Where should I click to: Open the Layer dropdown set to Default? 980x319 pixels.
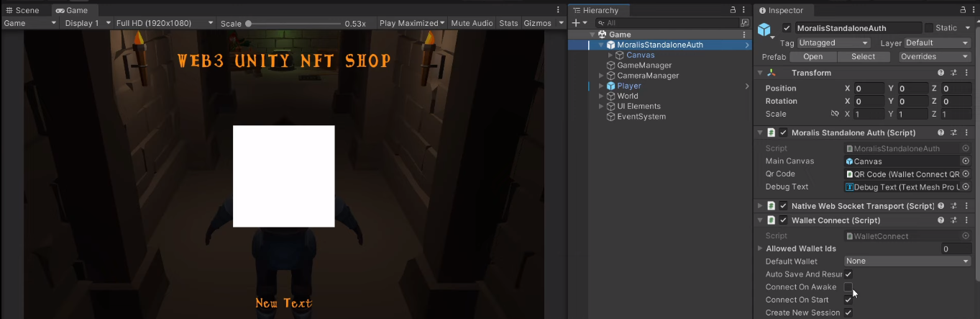pos(938,42)
